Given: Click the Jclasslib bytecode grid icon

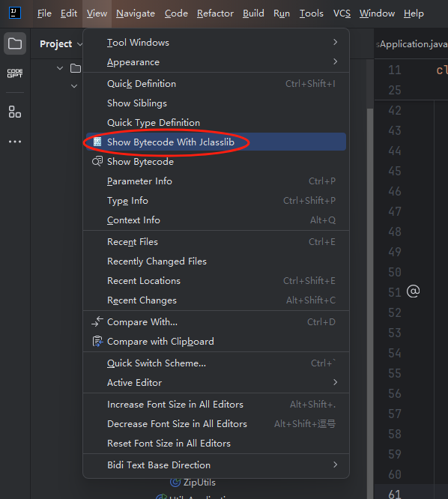Looking at the screenshot, I should click(x=97, y=142).
